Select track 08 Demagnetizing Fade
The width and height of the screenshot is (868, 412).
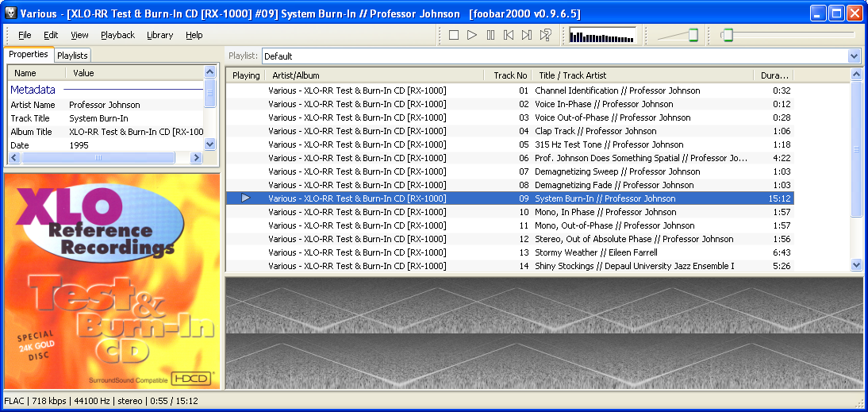510,185
